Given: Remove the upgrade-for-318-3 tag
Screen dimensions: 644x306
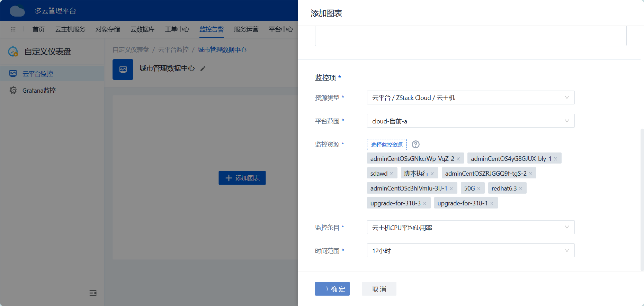Looking at the screenshot, I should (x=425, y=204).
